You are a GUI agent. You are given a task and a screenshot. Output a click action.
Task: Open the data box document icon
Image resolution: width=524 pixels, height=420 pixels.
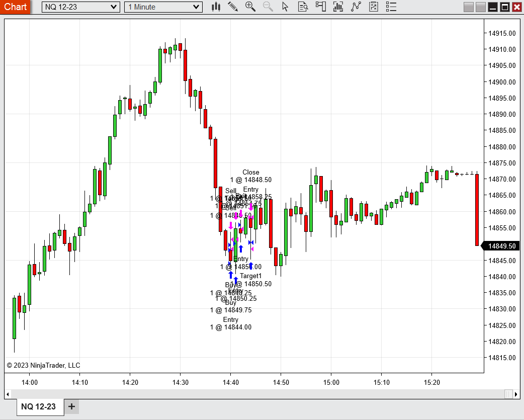pos(303,7)
